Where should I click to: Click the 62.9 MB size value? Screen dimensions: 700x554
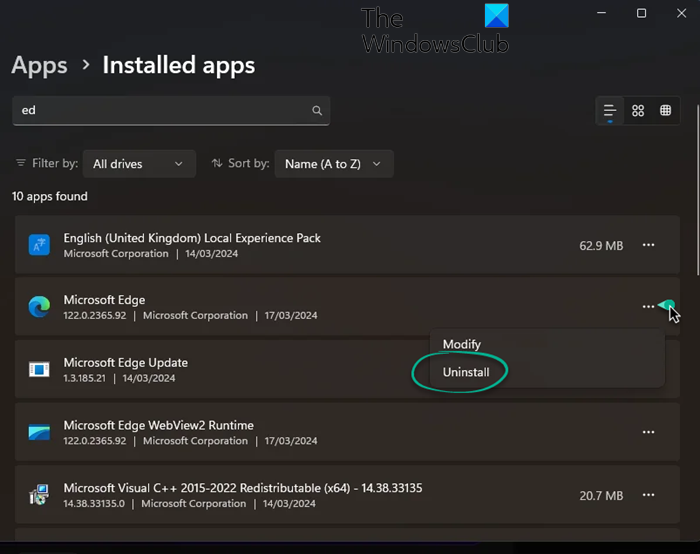(x=601, y=246)
